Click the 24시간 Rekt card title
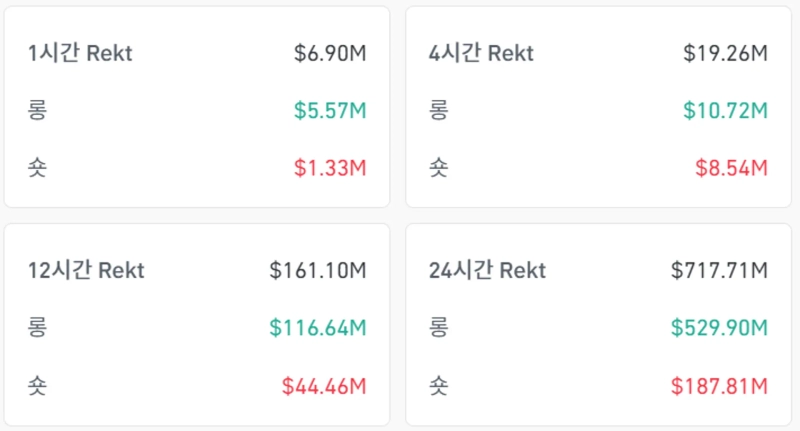Viewport: 800px width, 431px height. pos(487,270)
